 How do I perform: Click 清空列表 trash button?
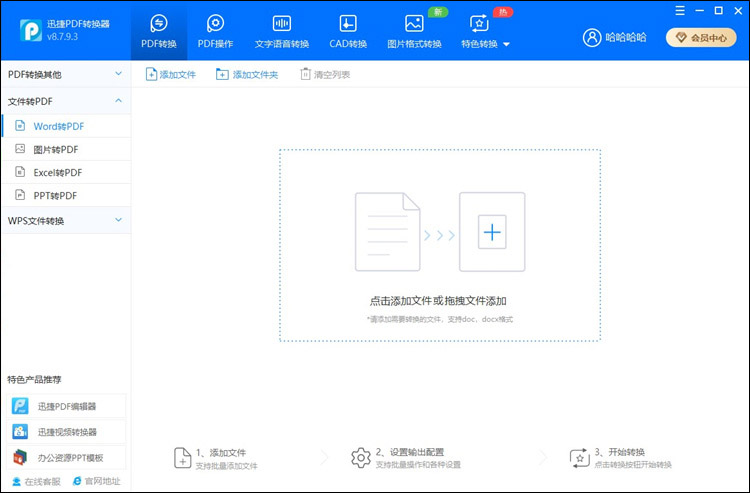[325, 75]
